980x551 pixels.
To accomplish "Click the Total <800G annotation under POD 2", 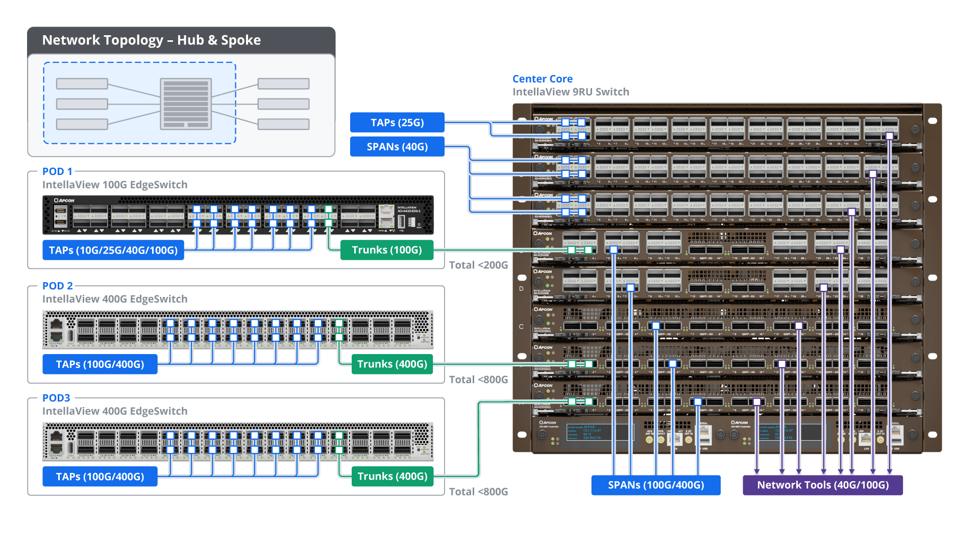I will [479, 380].
